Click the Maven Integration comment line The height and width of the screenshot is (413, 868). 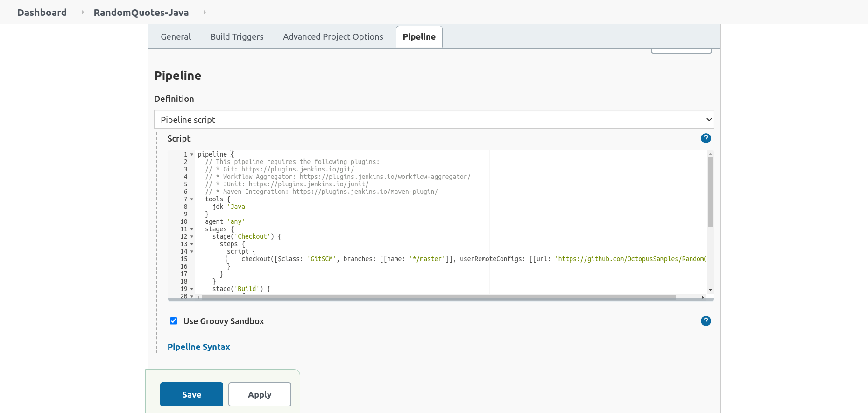(x=321, y=192)
